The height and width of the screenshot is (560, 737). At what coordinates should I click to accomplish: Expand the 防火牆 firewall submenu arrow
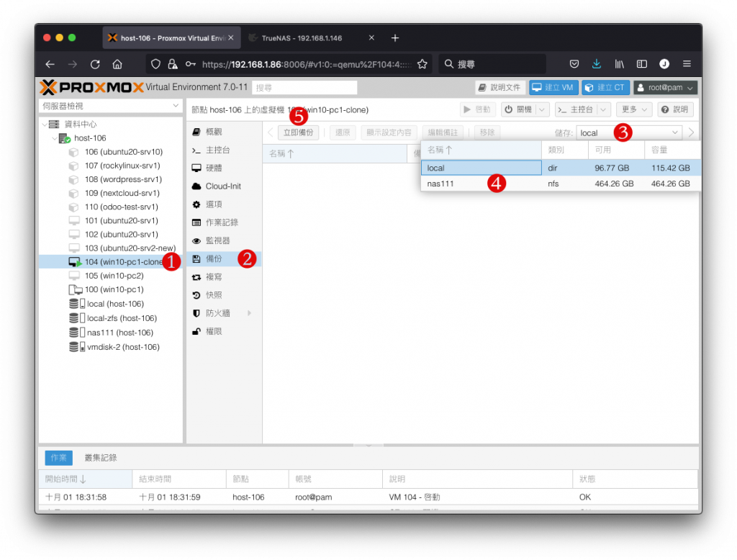point(249,313)
